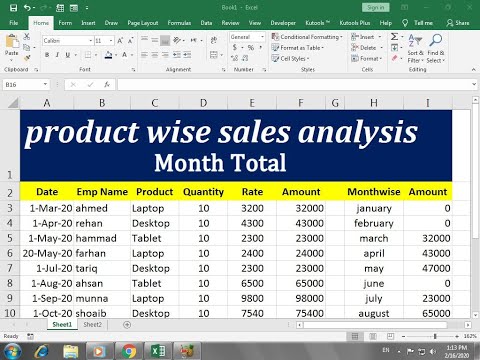The height and width of the screenshot is (360, 480).
Task: Click the zoom slider handle
Action: pos(435,336)
